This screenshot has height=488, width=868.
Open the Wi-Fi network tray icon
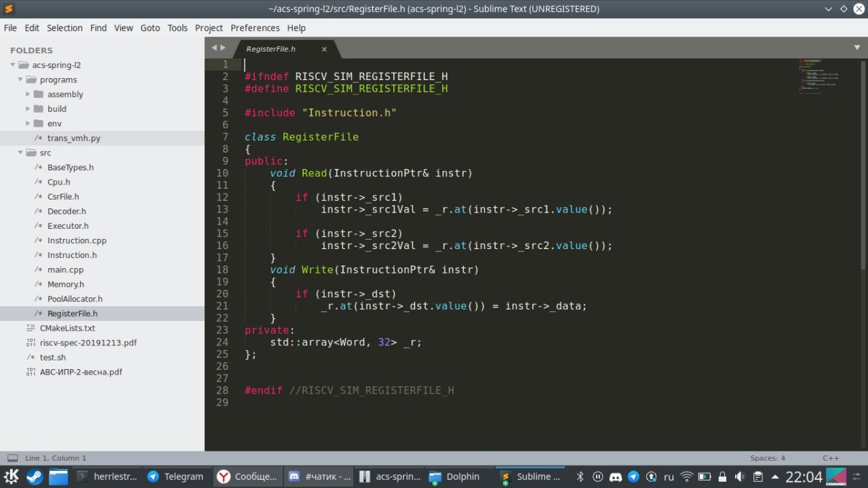pyautogui.click(x=687, y=476)
